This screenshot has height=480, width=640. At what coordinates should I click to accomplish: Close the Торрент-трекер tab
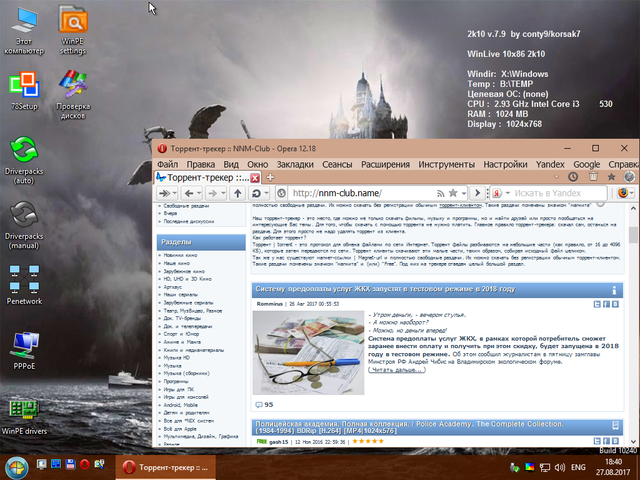(x=255, y=178)
